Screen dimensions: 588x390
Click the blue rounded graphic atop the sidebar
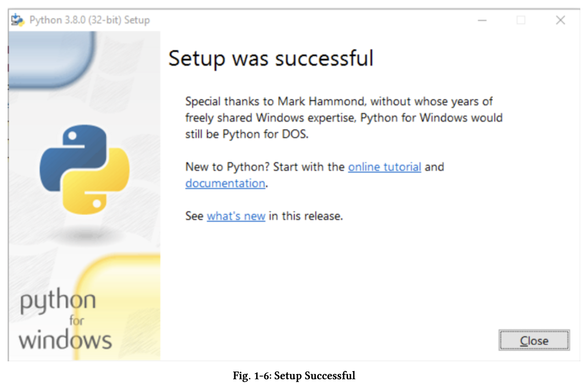coord(51,59)
